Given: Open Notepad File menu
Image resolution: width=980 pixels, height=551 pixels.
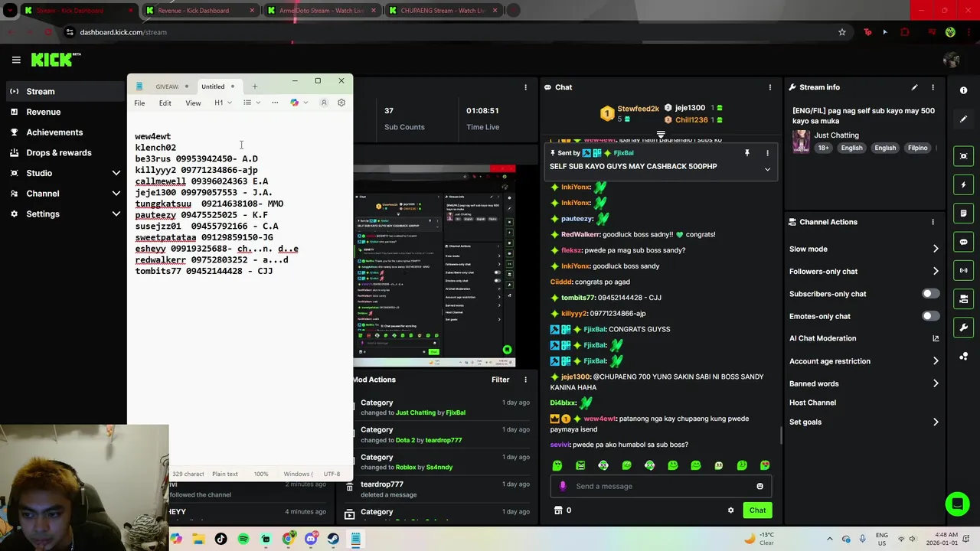Looking at the screenshot, I should click(x=139, y=103).
